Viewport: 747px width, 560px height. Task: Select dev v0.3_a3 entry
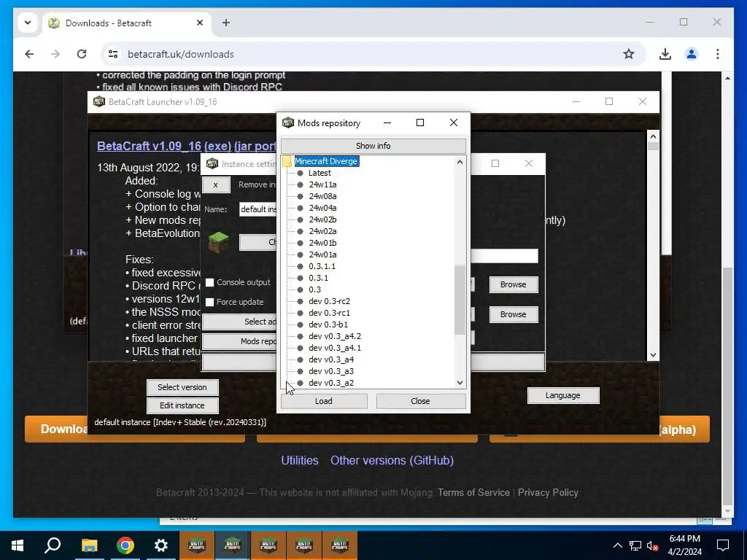(x=331, y=371)
